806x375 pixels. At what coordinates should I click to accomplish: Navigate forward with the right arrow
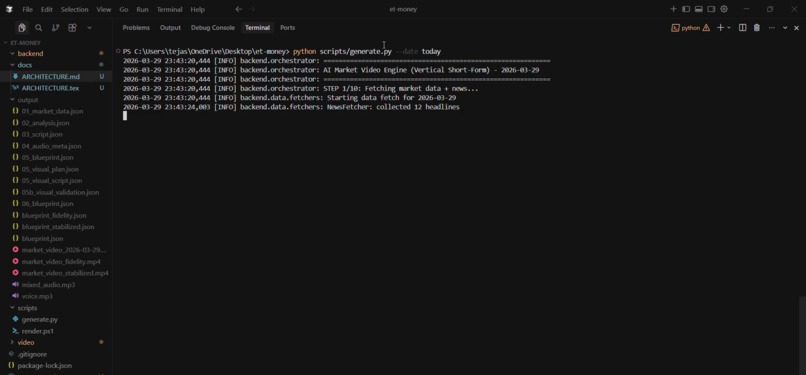(251, 9)
